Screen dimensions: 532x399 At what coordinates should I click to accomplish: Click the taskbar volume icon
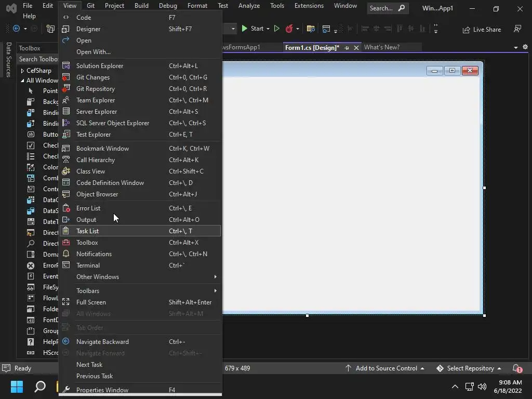[x=482, y=387]
